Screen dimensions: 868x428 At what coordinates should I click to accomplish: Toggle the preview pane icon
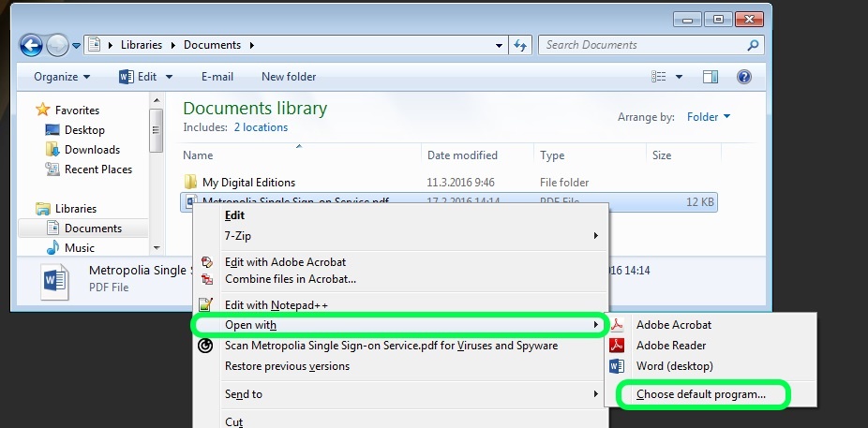(711, 77)
